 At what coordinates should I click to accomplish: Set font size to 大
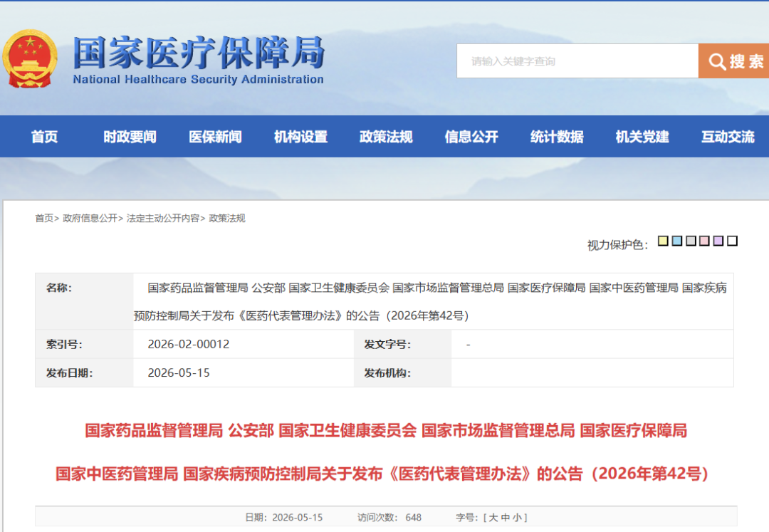(493, 517)
